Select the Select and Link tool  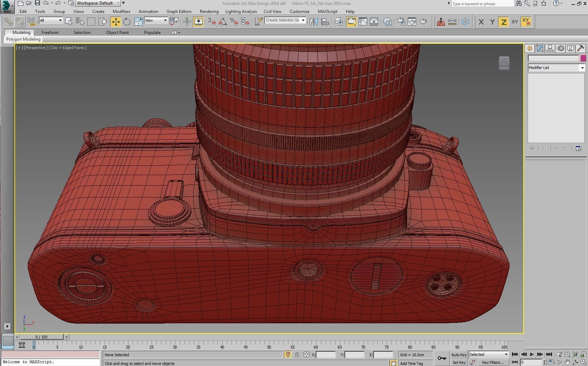pos(8,22)
